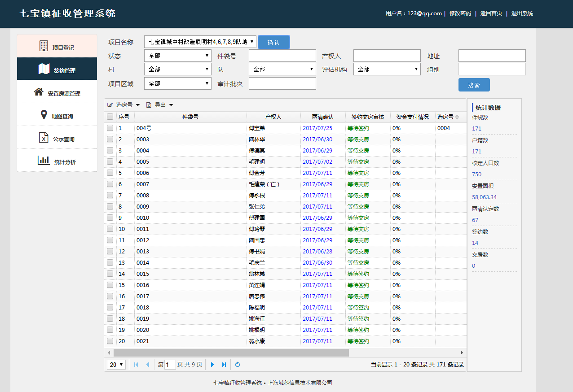Expand the 评估机构 dropdown

click(x=387, y=70)
